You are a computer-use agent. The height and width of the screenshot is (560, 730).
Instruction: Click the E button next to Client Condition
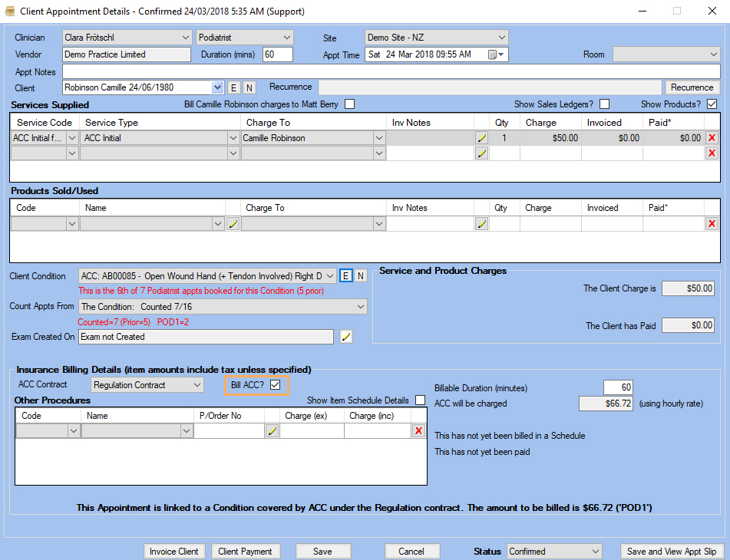(345, 275)
